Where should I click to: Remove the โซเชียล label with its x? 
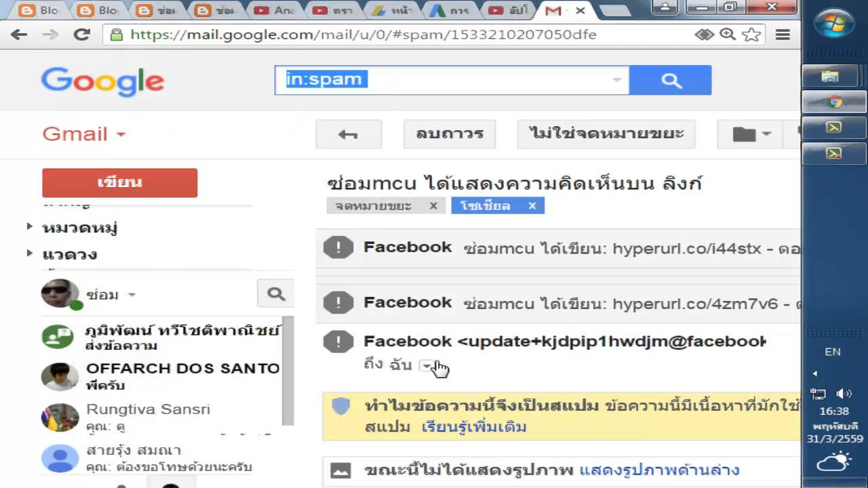tap(532, 206)
